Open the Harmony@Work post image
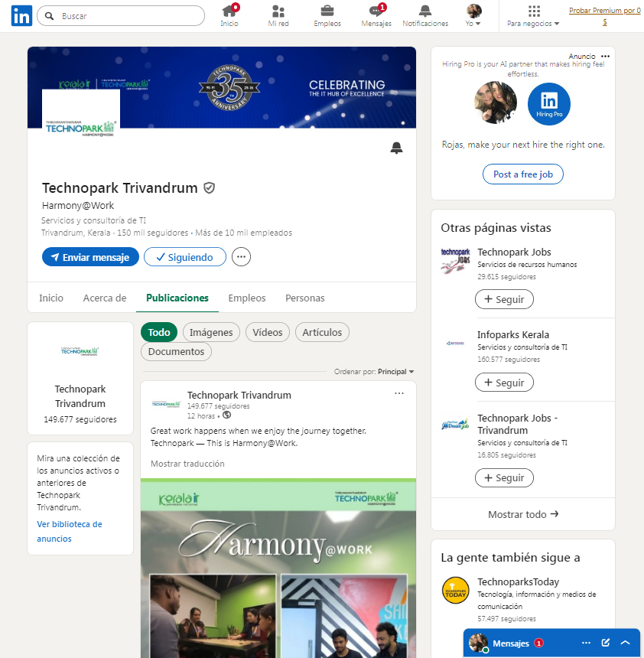 (x=278, y=568)
